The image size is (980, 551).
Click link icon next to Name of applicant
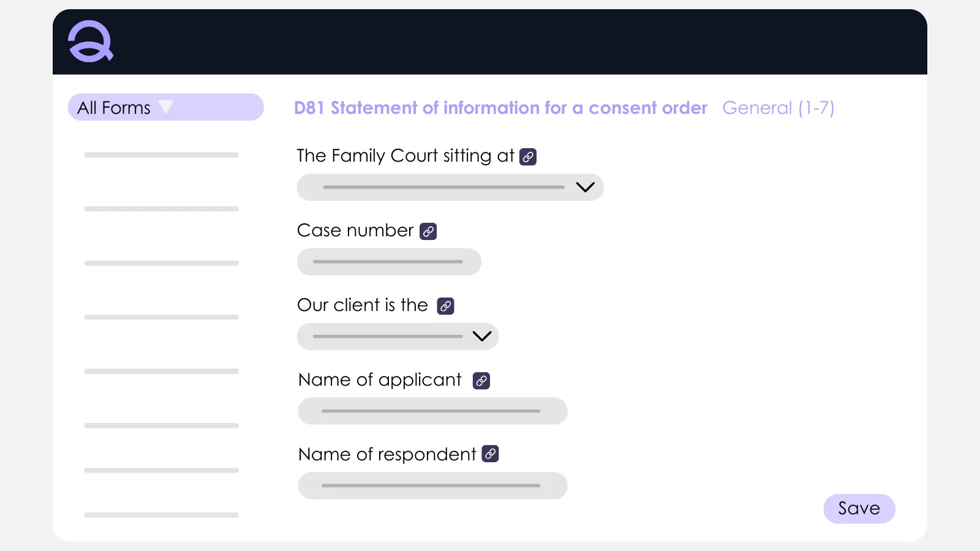tap(481, 381)
